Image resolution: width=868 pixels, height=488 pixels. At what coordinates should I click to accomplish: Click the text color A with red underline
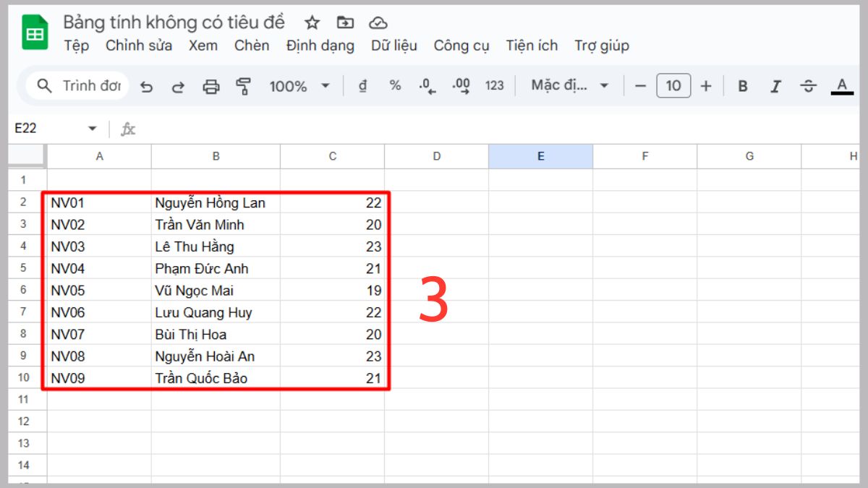pyautogui.click(x=841, y=85)
